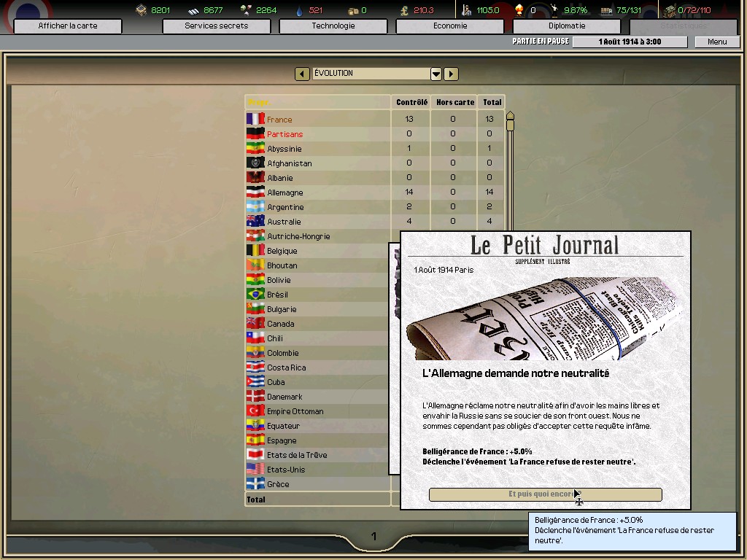Select the 'Bhoutan' country row name
The height and width of the screenshot is (560, 747).
pyautogui.click(x=282, y=265)
